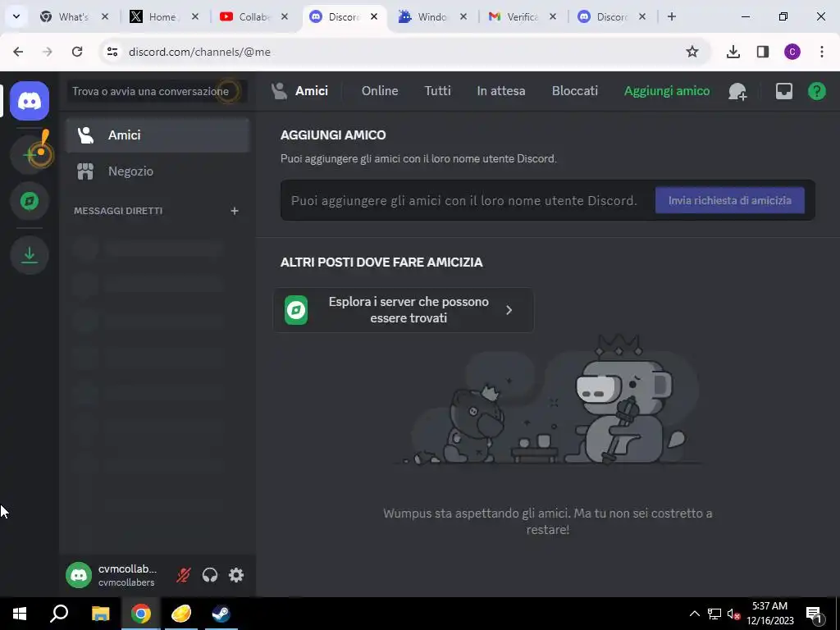Click the MESSAGGI DIRETTI section label

click(x=118, y=211)
